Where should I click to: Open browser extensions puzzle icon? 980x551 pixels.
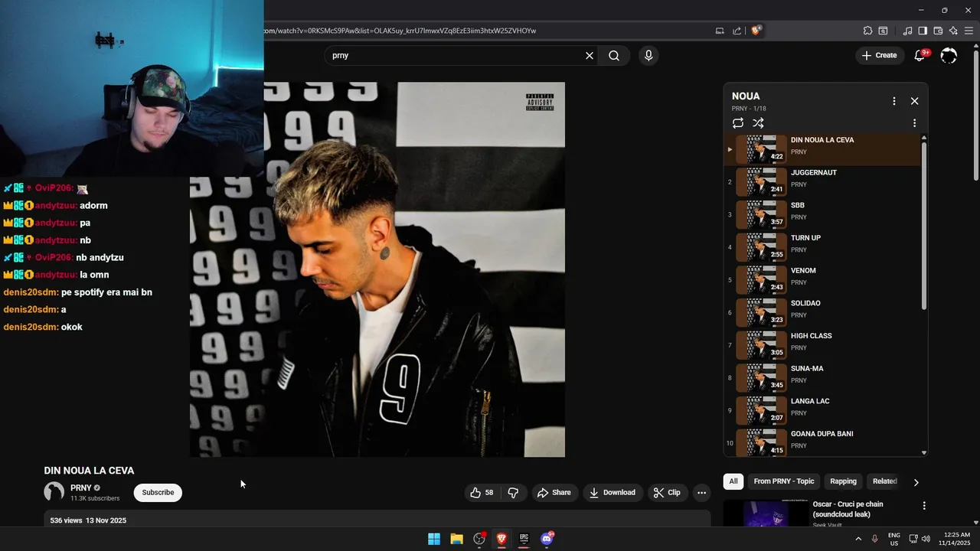click(x=867, y=31)
